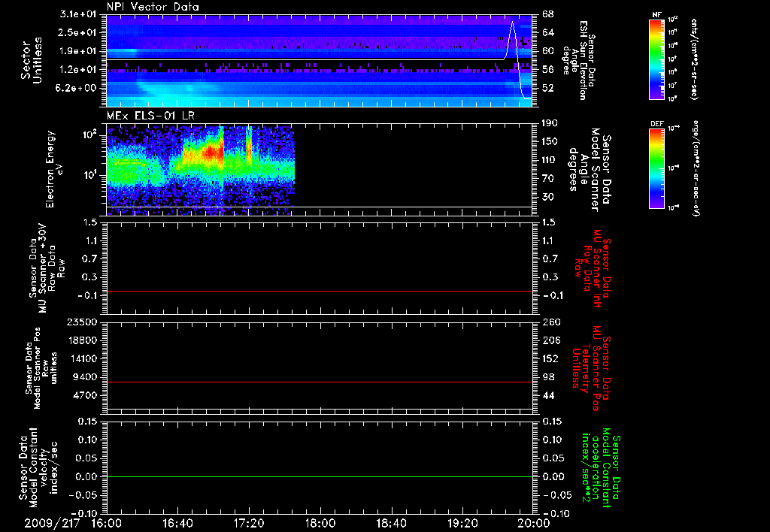
Task: Click the 30 scanner angle tick label
Action: pos(548,197)
